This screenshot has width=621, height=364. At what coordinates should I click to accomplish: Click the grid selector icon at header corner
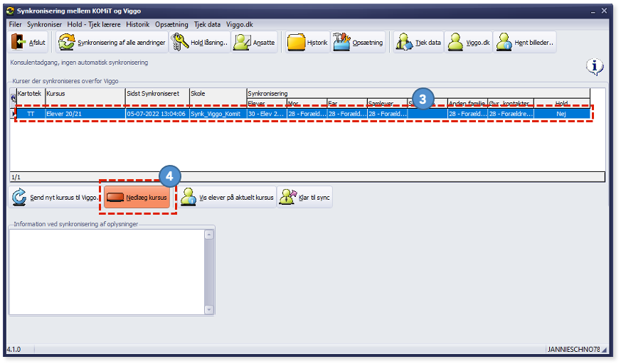pos(13,97)
